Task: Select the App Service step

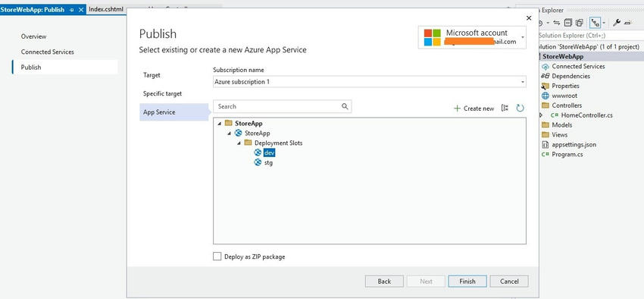Action: pos(174,112)
